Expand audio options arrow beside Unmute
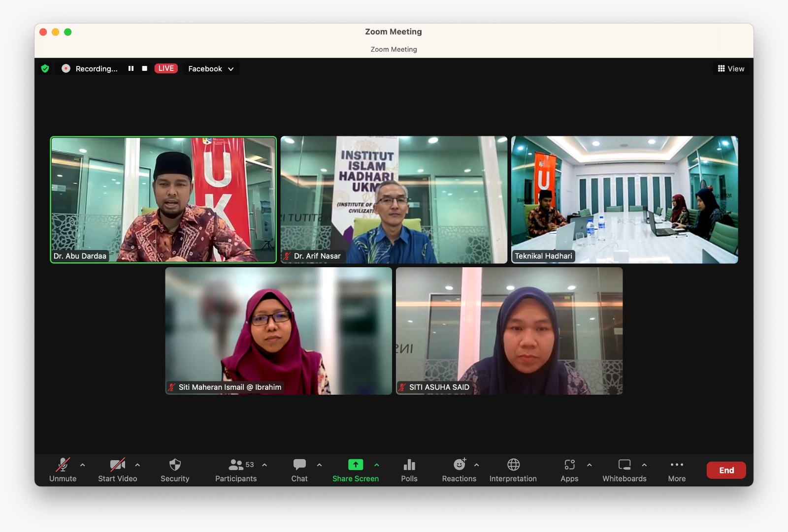788x532 pixels. point(83,465)
